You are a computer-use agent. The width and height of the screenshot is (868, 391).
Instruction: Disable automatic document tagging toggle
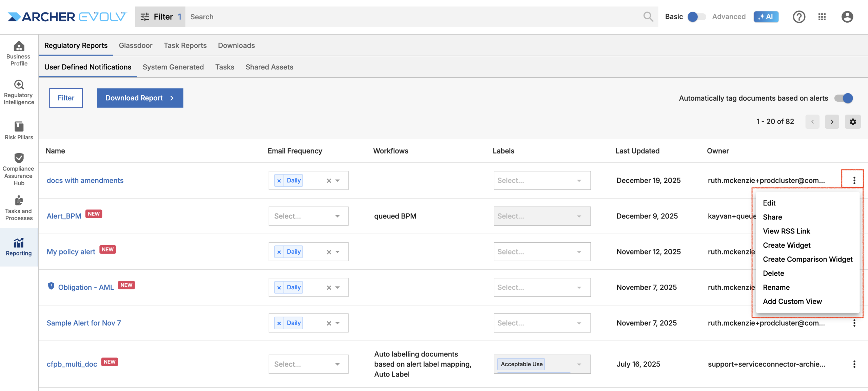click(x=844, y=98)
